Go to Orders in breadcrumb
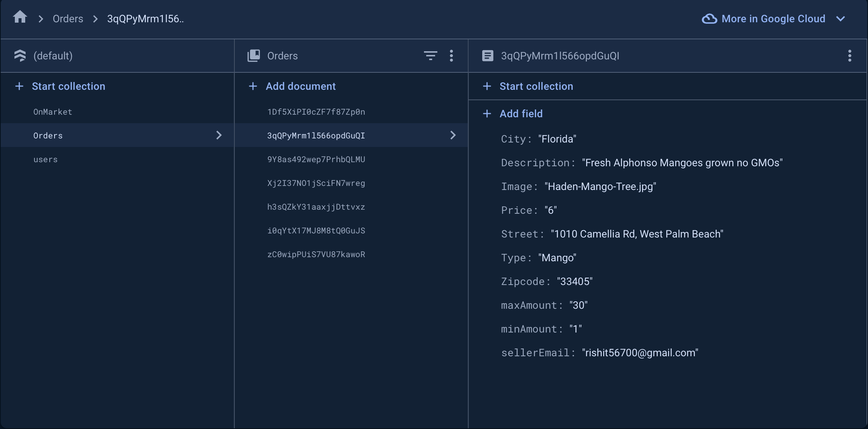This screenshot has width=868, height=429. pyautogui.click(x=68, y=19)
